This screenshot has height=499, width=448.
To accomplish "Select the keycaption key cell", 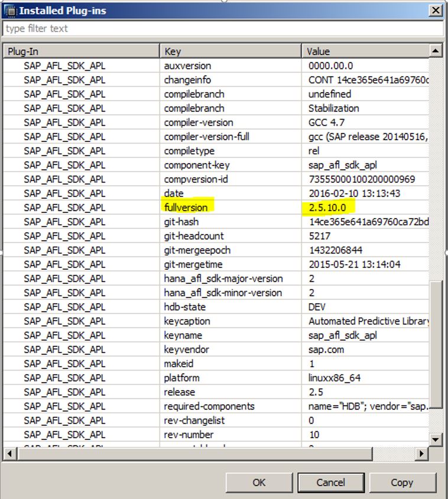I will [x=231, y=321].
